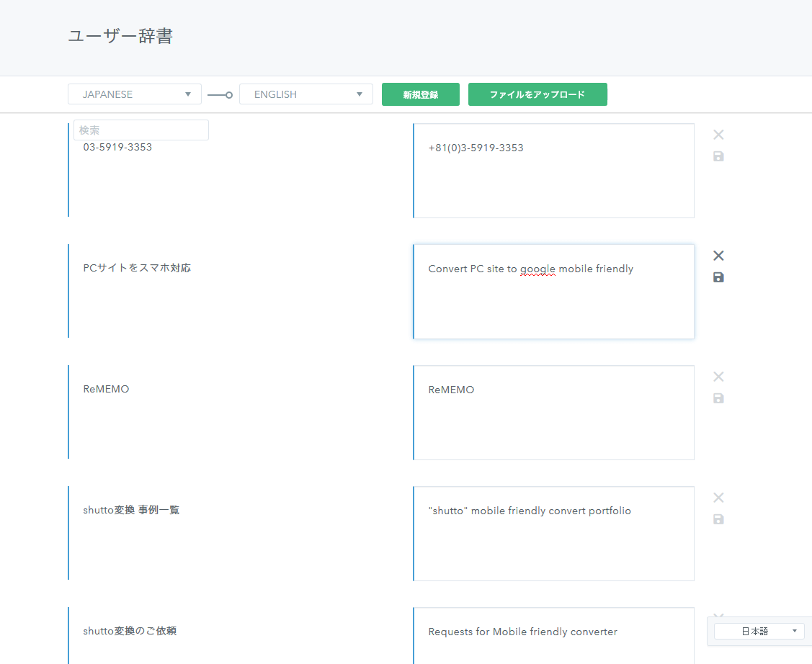The width and height of the screenshot is (812, 664).
Task: Select the source term shutto変換 事例一覧
Action: [131, 511]
